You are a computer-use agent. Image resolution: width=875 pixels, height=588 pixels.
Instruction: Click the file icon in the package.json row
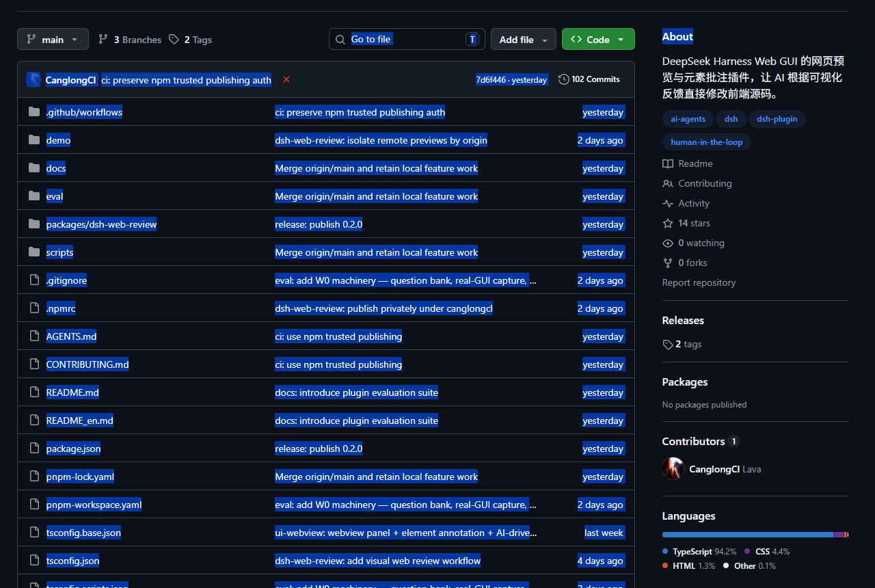(x=34, y=449)
